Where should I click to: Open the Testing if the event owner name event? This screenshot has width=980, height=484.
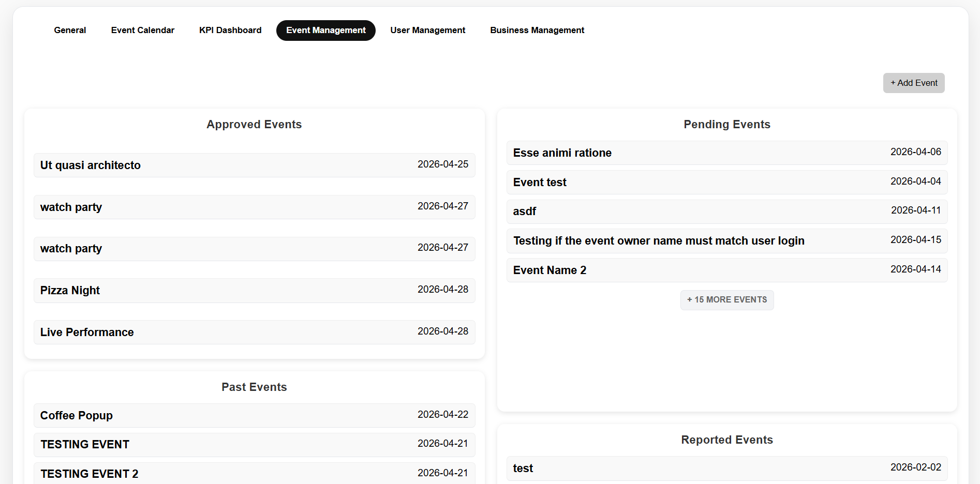[x=727, y=241]
